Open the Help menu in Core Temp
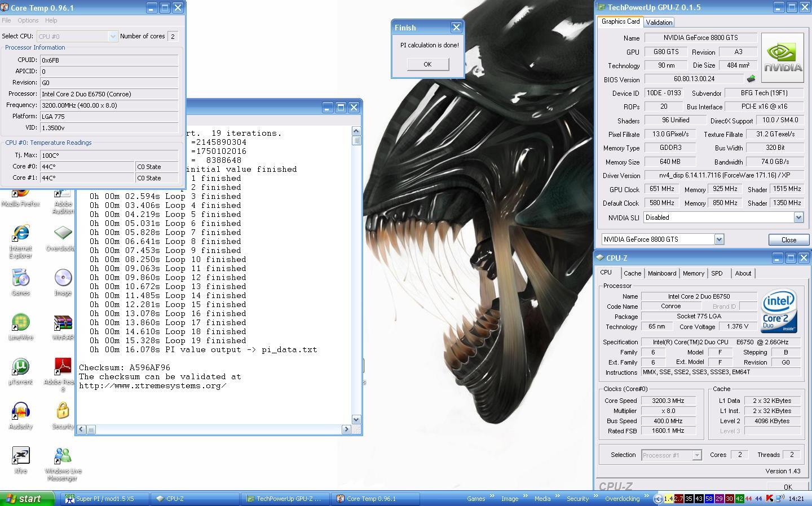The width and height of the screenshot is (812, 506). (51, 20)
